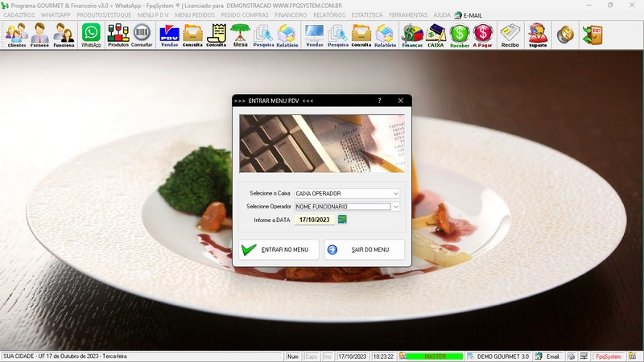644x362 pixels.
Task: Click the Consulta folder icon beside PDV Vendas
Action: pyautogui.click(x=192, y=35)
